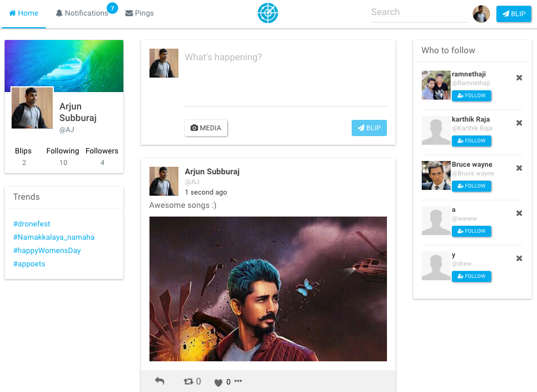View the Followers list
The height and width of the screenshot is (392, 537).
(102, 156)
